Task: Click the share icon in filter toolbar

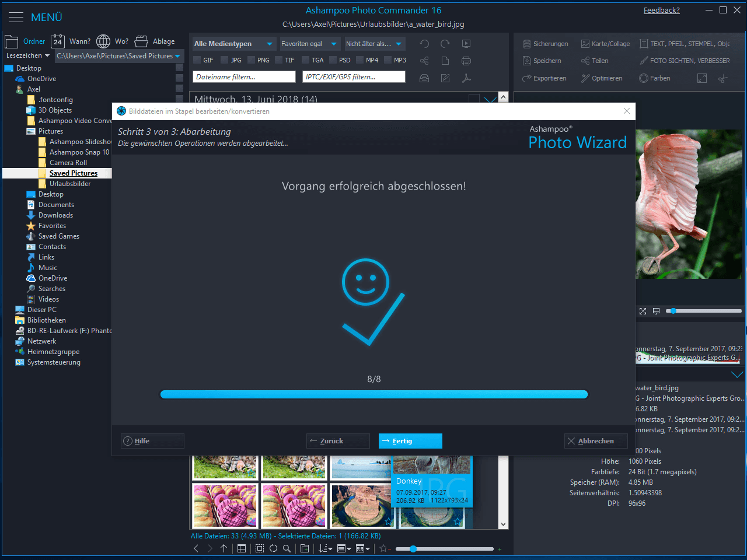Action: pyautogui.click(x=424, y=61)
